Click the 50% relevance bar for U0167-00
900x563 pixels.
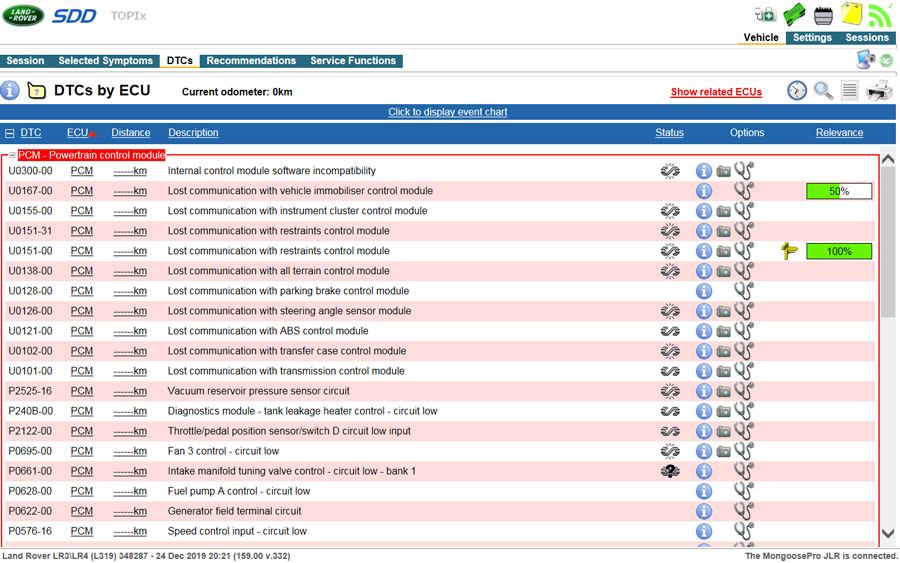[839, 191]
